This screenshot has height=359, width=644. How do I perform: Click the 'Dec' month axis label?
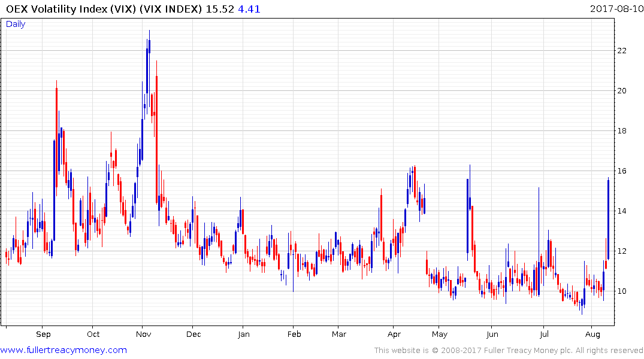point(193,334)
